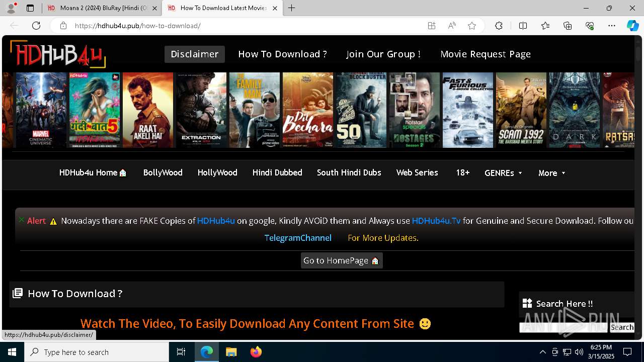Open File Explorer from taskbar
Screen dimensions: 644x362
click(x=231, y=352)
